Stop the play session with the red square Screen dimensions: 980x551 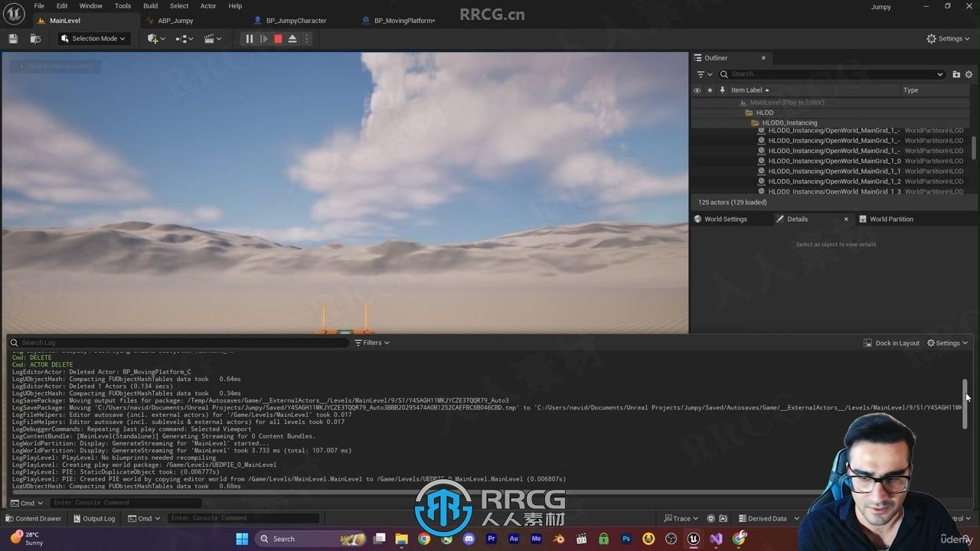coord(278,39)
